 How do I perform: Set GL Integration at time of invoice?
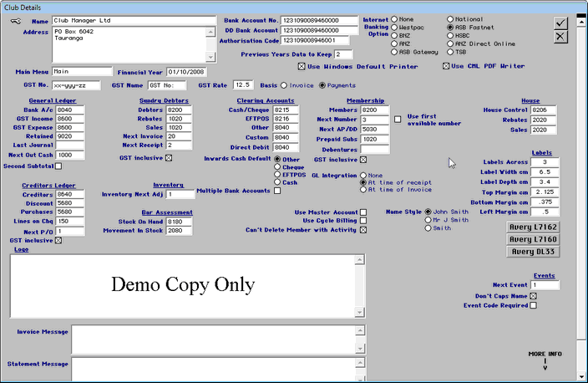(363, 190)
